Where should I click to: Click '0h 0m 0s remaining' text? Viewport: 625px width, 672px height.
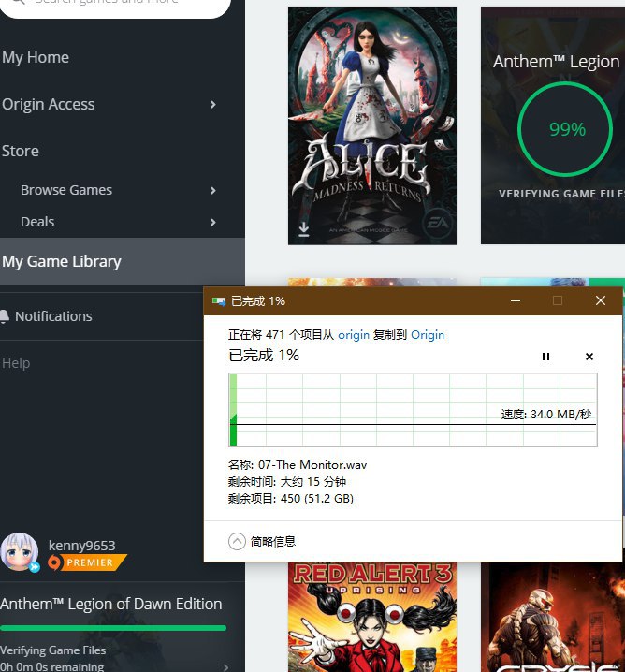coord(51,667)
